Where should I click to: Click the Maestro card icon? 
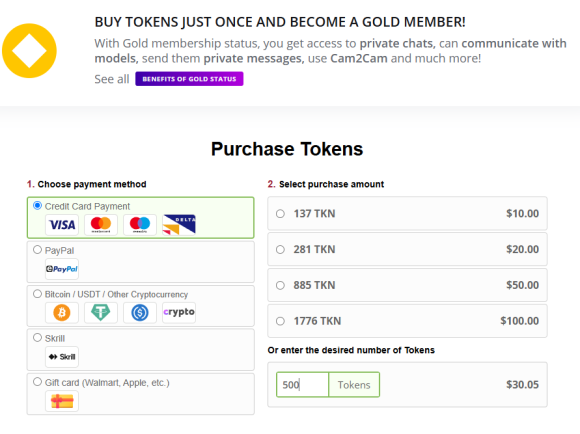(140, 225)
